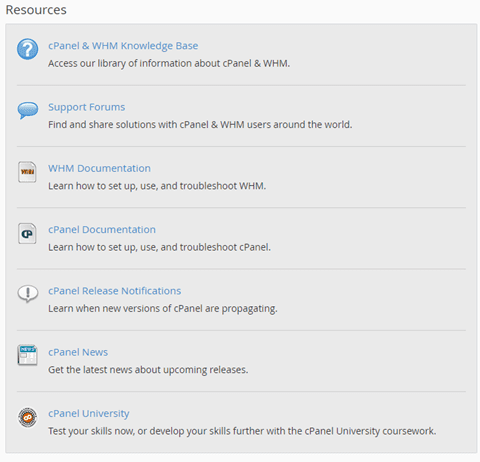Click the cPanel University seal icon
This screenshot has width=480, height=462.
[27, 417]
